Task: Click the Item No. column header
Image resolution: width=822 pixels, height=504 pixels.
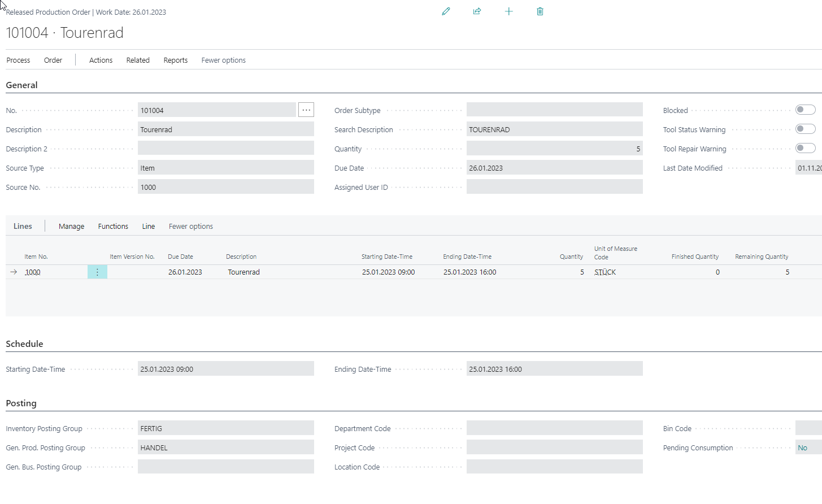Action: [x=36, y=257]
